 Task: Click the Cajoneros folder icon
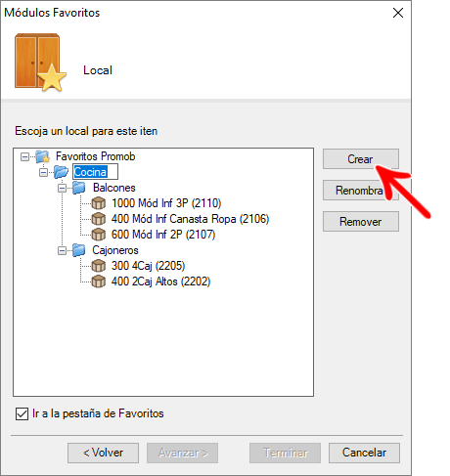79,250
